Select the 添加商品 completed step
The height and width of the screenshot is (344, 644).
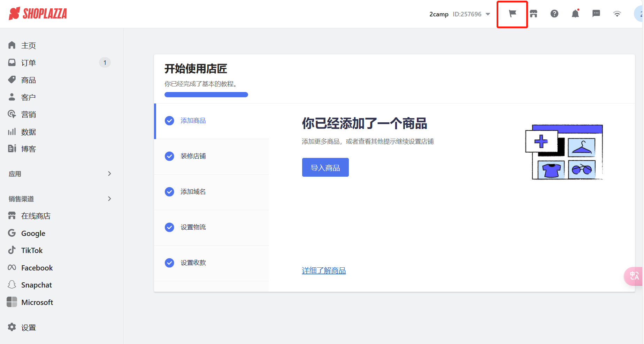click(193, 121)
